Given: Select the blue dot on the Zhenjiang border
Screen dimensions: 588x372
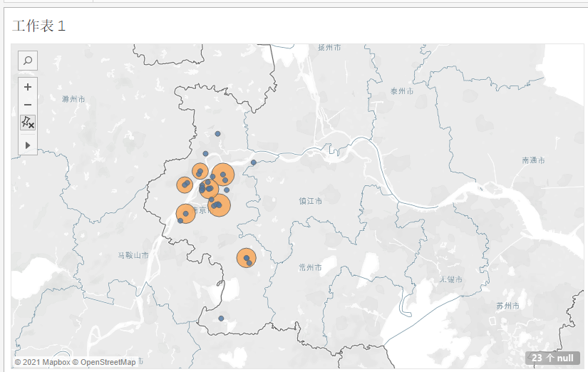Looking at the screenshot, I should (254, 162).
